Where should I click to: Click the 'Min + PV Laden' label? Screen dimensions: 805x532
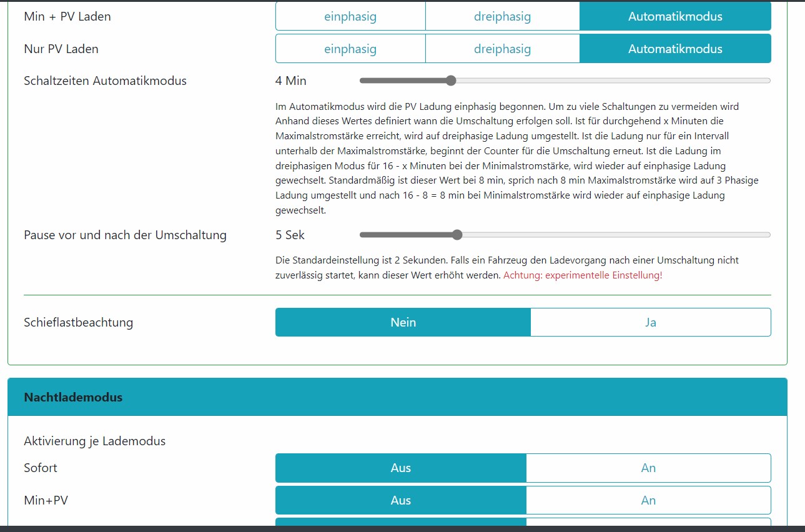pyautogui.click(x=67, y=17)
